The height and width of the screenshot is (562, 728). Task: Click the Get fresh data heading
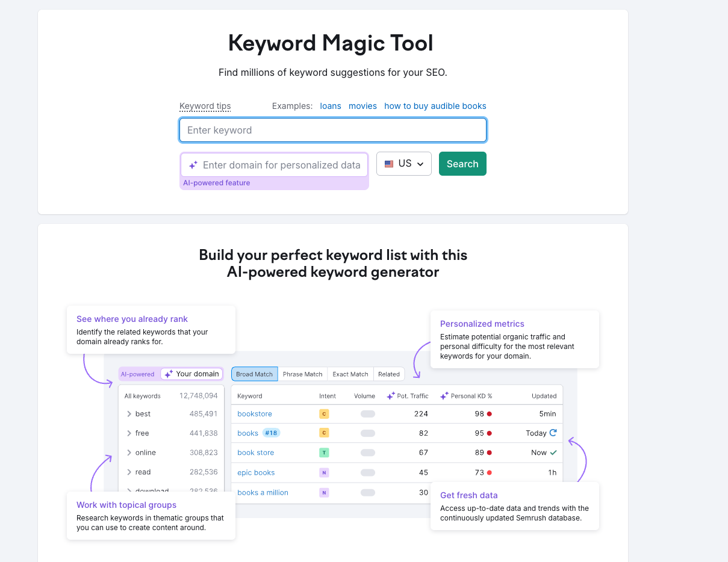(469, 495)
